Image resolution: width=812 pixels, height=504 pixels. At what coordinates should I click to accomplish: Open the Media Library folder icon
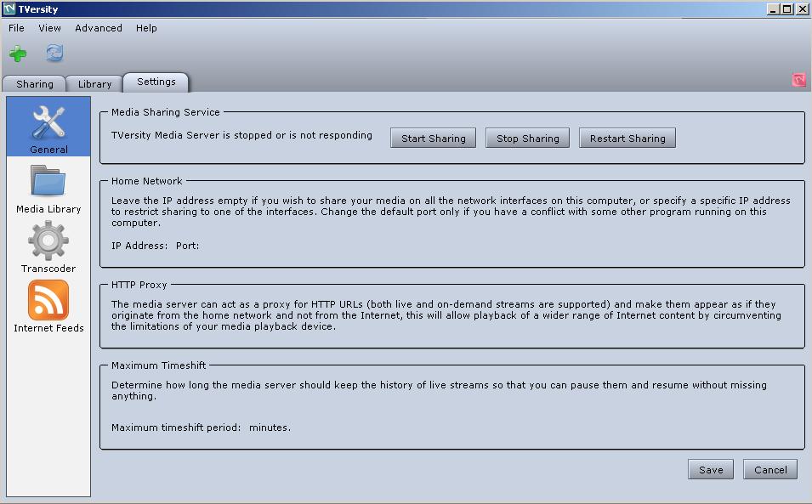click(x=48, y=180)
